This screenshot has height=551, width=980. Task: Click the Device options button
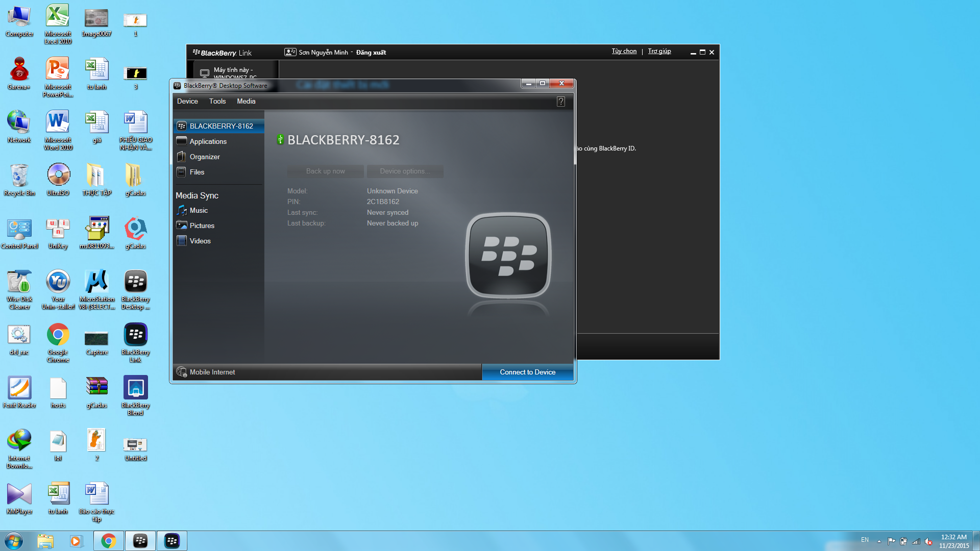point(405,171)
